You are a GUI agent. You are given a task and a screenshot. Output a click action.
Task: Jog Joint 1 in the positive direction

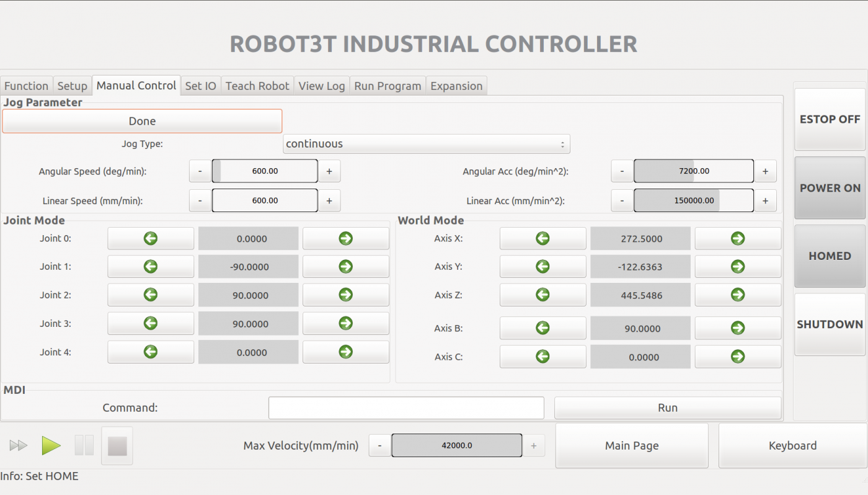345,266
